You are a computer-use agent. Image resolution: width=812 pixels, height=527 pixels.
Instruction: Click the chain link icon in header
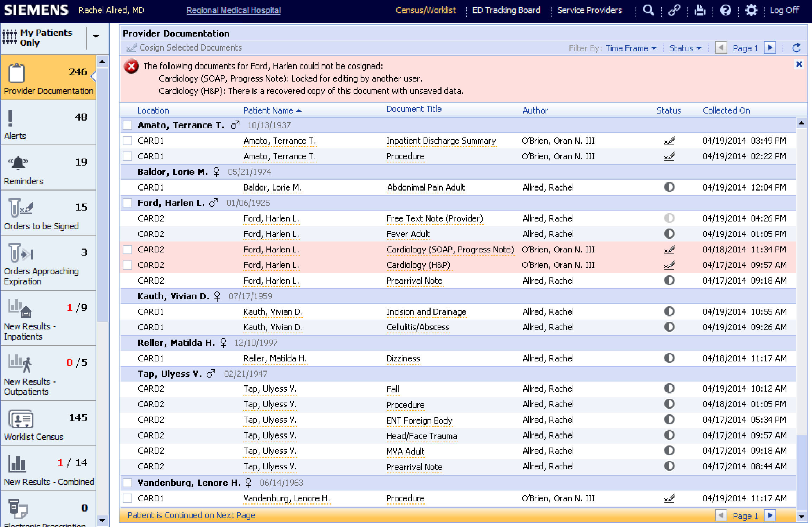pyautogui.click(x=674, y=10)
